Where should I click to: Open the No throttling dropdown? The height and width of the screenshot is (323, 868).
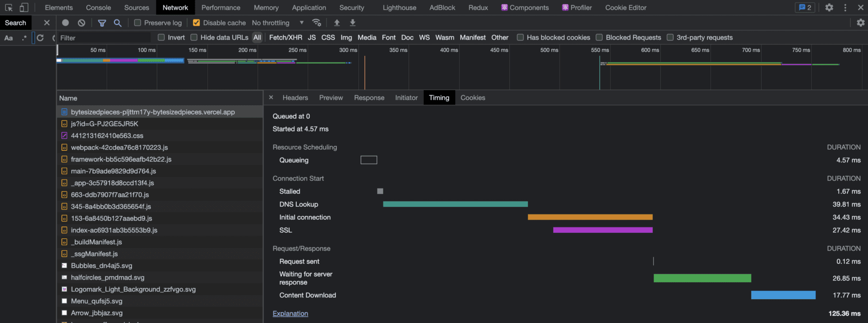278,23
